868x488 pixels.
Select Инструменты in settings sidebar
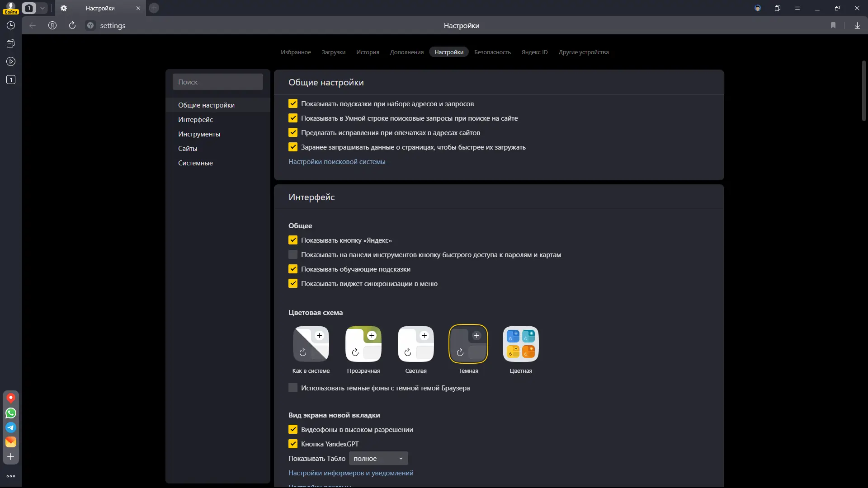[199, 134]
